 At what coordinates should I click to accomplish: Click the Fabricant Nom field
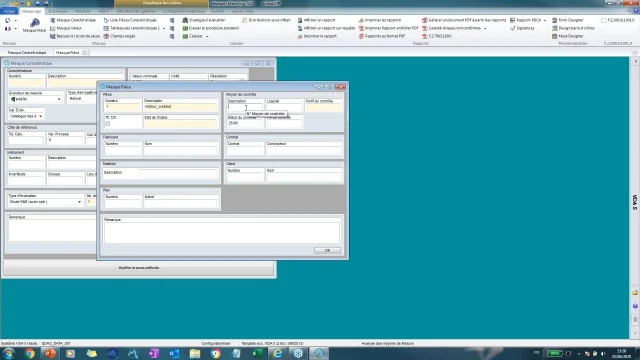pos(180,150)
